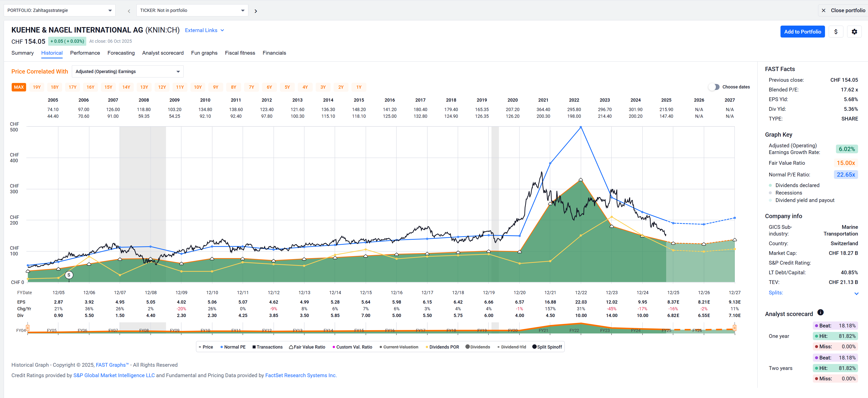Click the split spinoff S marker
The width and height of the screenshot is (868, 398).
(x=69, y=275)
